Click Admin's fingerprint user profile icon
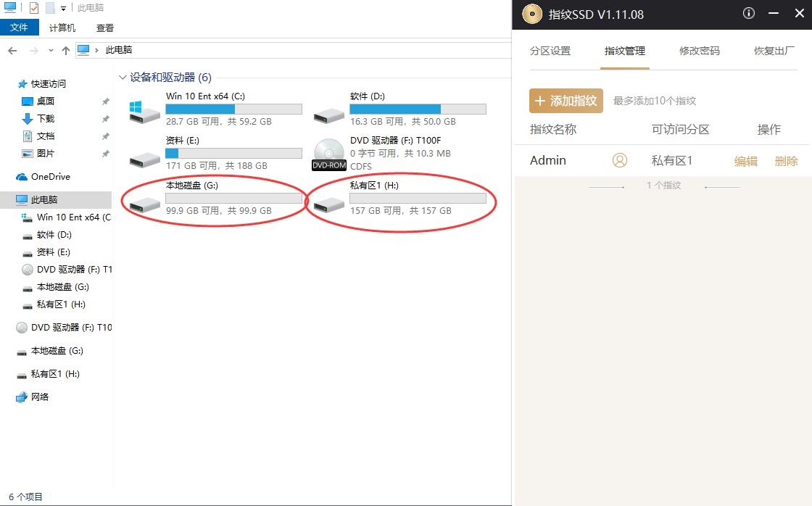 click(x=619, y=160)
